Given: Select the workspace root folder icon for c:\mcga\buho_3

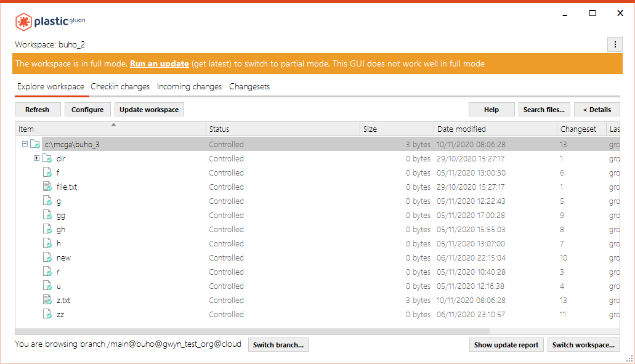Looking at the screenshot, I should [x=35, y=143].
